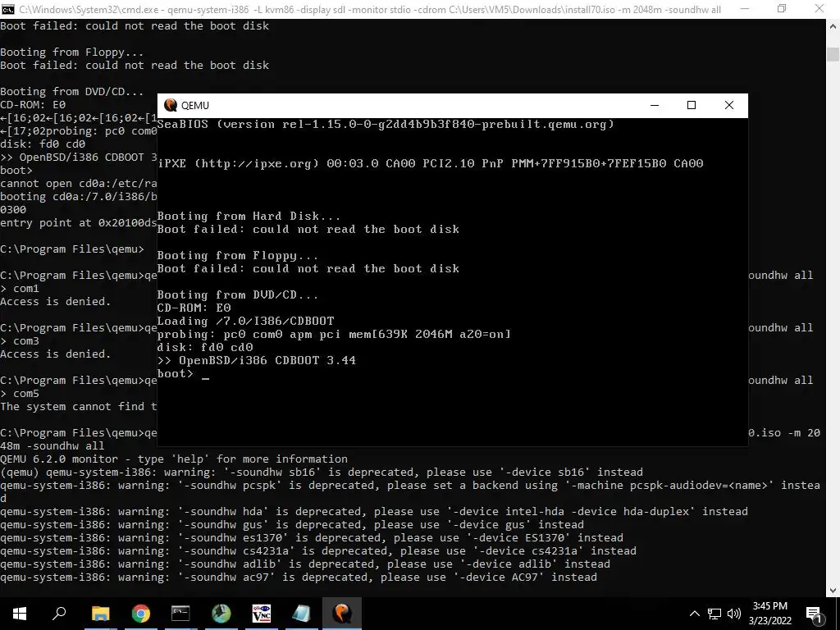This screenshot has width=840, height=630.
Task: Open the notepad-like taskbar app icon
Action: click(x=302, y=614)
